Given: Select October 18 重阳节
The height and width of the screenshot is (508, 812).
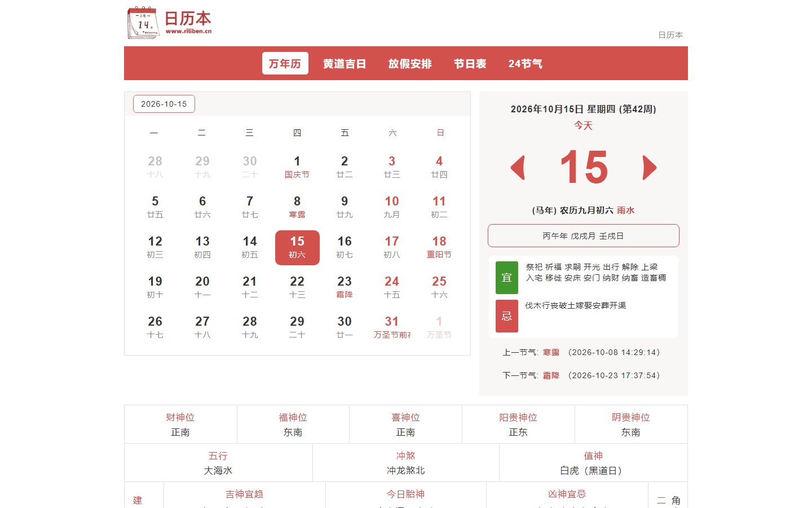Looking at the screenshot, I should (439, 247).
